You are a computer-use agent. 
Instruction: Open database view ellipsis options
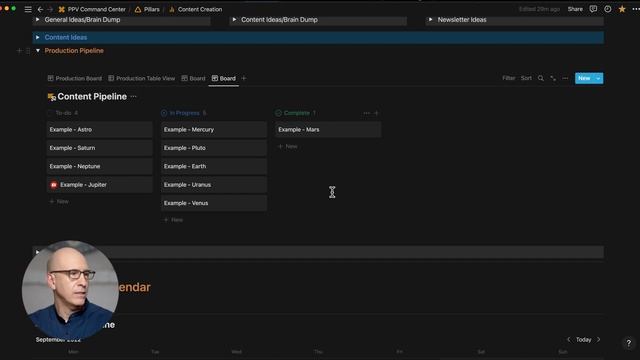(565, 78)
